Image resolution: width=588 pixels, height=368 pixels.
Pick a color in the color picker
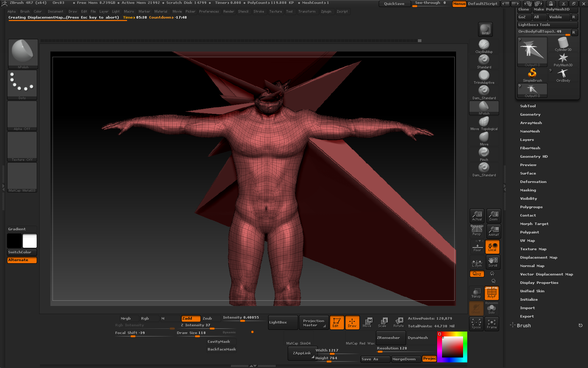click(453, 347)
